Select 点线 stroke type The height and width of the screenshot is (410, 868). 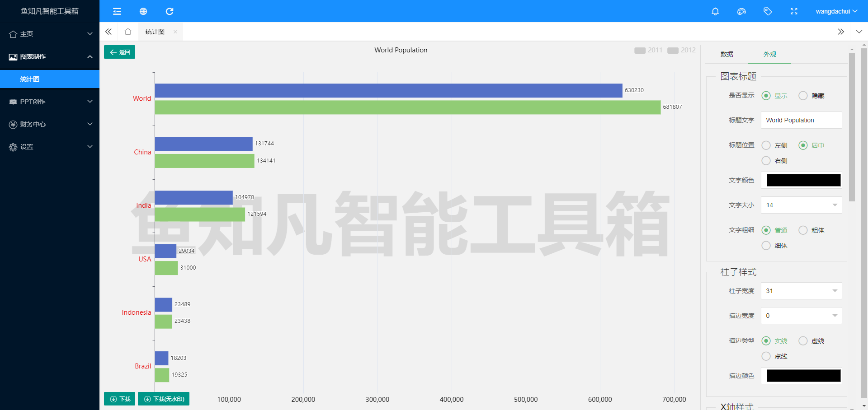tap(774, 356)
